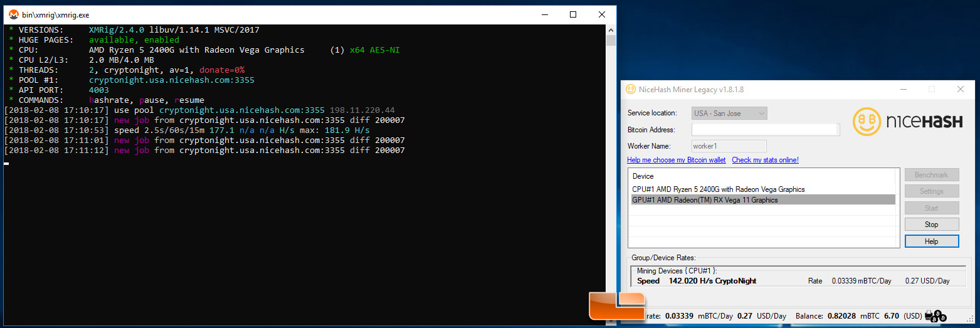Image resolution: width=980 pixels, height=328 pixels.
Task: Select the CPU#1 AMD Ryzen 5 2400G device row
Action: click(x=762, y=189)
